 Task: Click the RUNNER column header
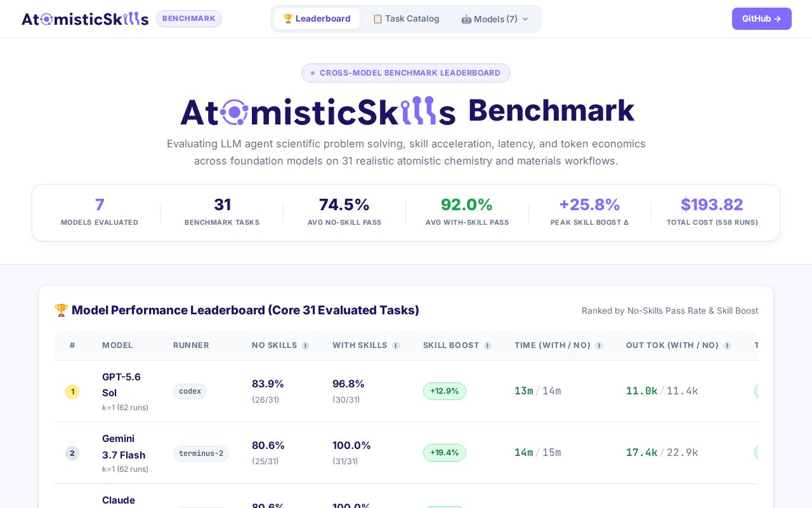191,345
